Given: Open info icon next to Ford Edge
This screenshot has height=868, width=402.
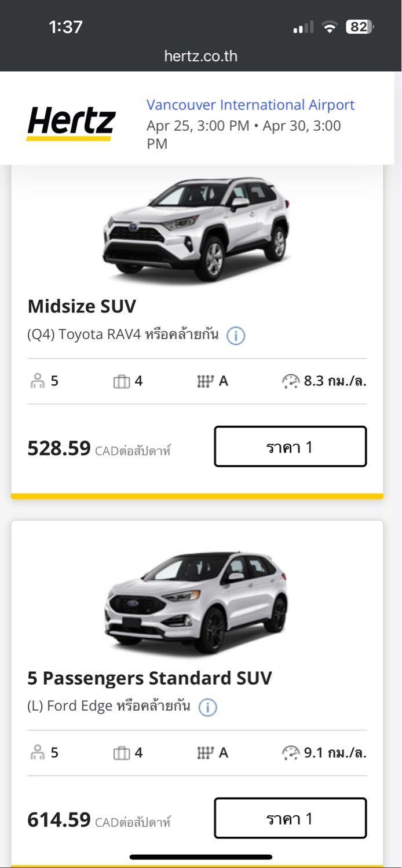Looking at the screenshot, I should (x=207, y=707).
